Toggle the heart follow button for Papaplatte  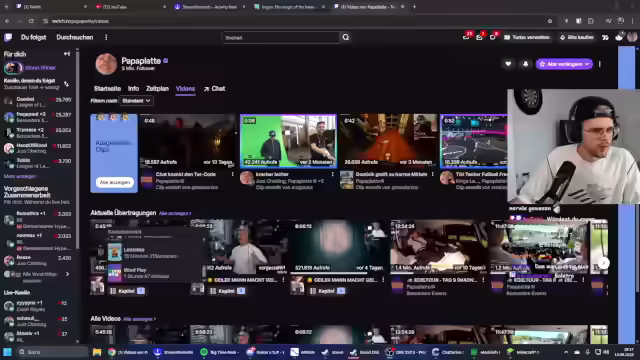tap(508, 64)
